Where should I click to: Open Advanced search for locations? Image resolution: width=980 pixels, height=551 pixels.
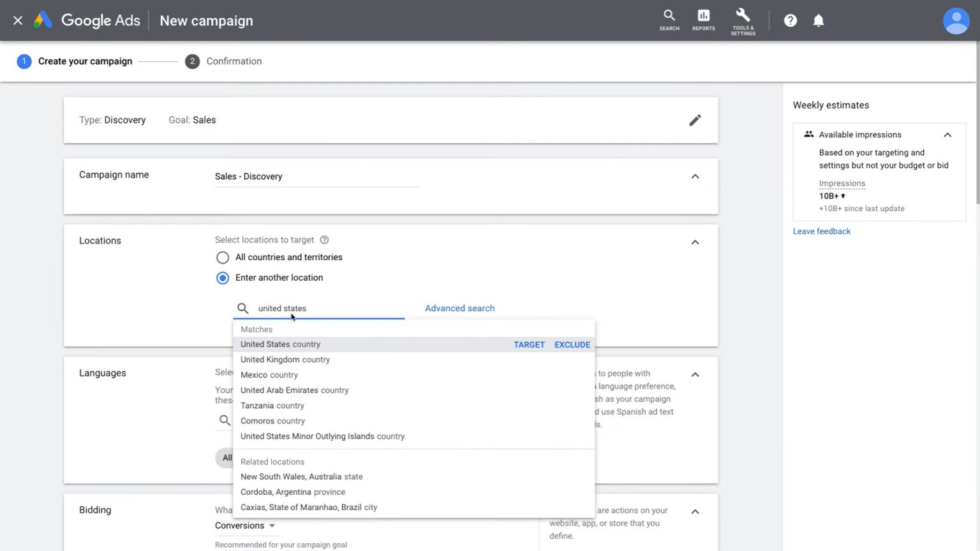[x=459, y=308]
